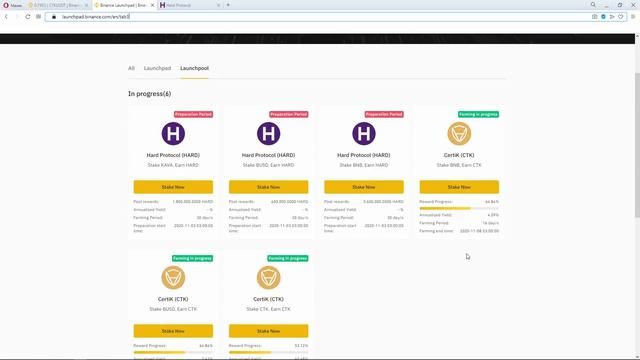Take a snapshot with the camera icon
The width and height of the screenshot is (640, 360).
click(594, 17)
